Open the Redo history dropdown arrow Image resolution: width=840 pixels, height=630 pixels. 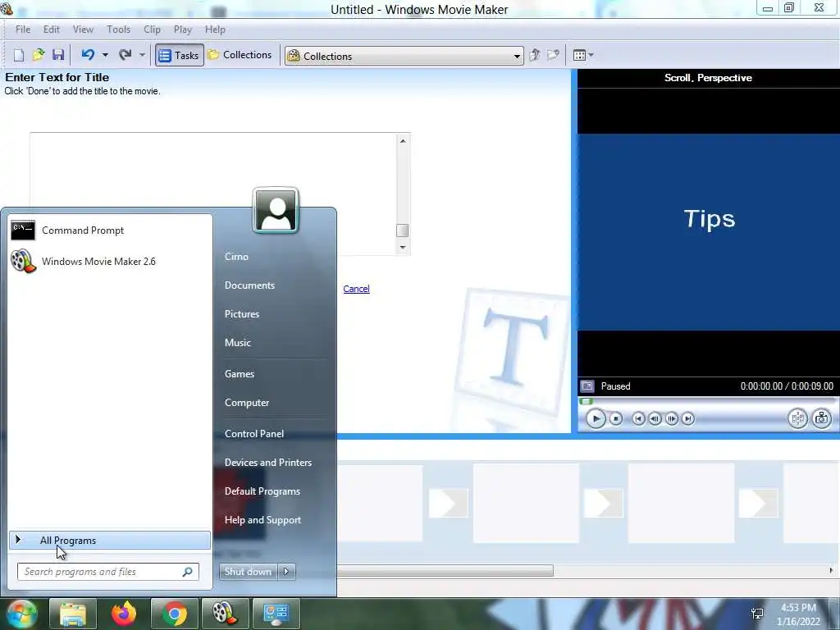142,55
